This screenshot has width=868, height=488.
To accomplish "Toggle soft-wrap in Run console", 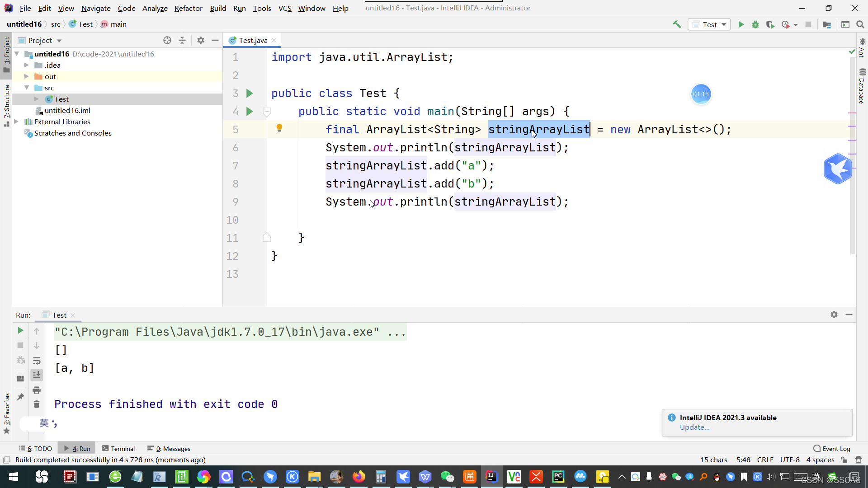I will click(x=37, y=361).
